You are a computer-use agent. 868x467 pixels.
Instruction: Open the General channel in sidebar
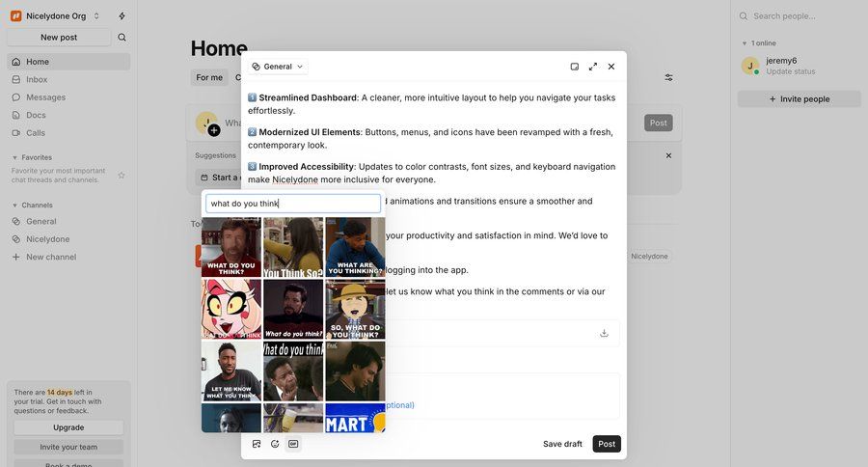(x=68, y=221)
